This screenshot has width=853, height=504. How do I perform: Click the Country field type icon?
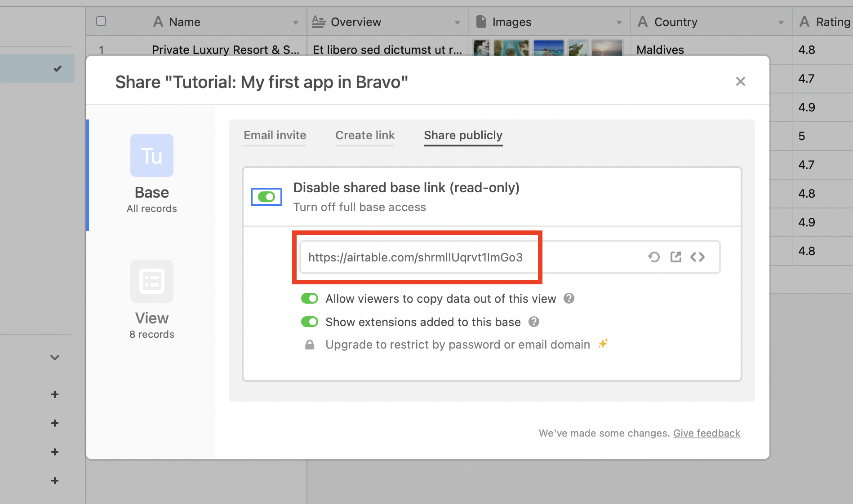[643, 22]
